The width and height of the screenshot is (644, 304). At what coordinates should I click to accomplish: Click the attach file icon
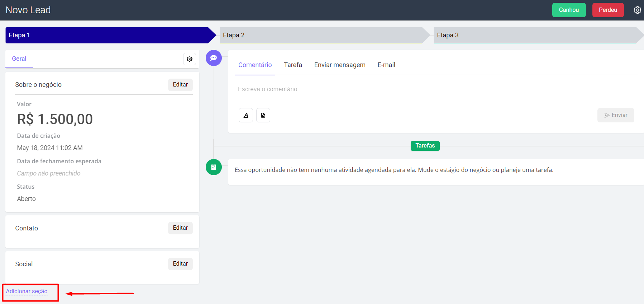pos(263,115)
